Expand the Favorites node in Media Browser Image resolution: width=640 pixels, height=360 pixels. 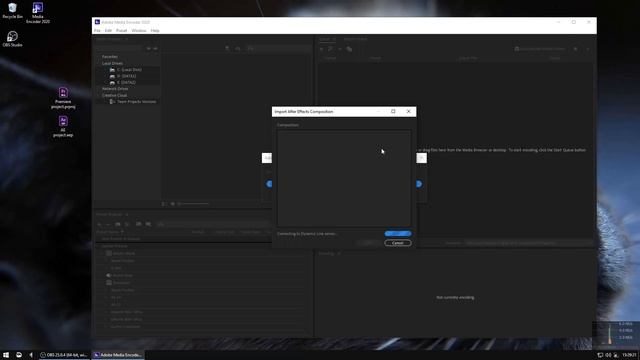pyautogui.click(x=98, y=57)
